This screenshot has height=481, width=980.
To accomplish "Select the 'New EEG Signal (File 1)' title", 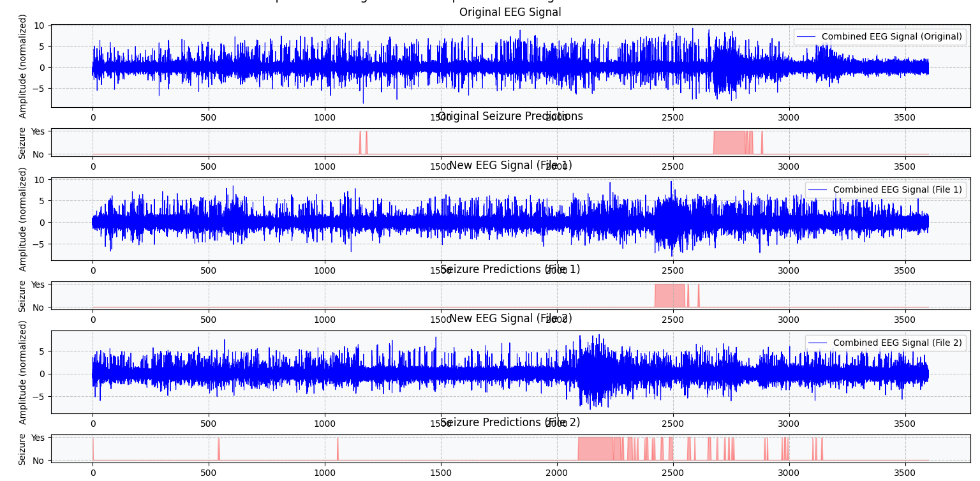I will tap(510, 165).
